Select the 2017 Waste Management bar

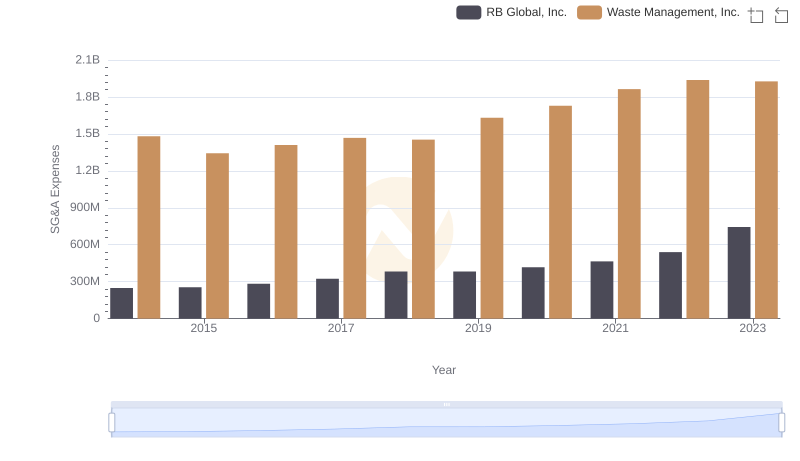click(355, 228)
